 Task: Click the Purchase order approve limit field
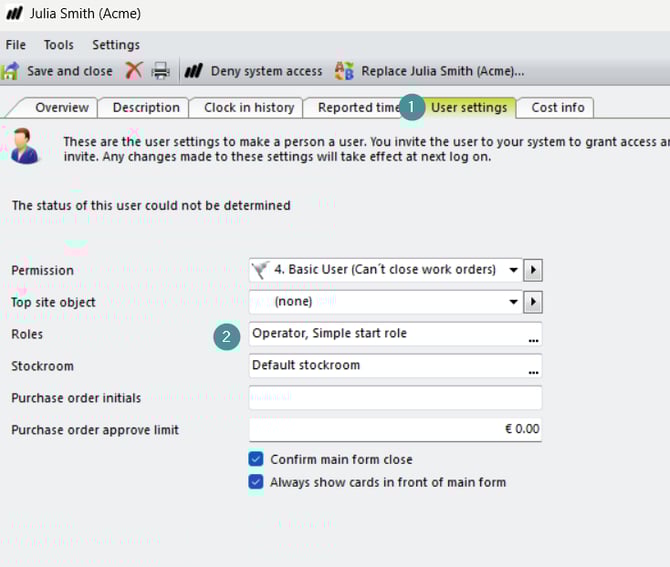(395, 429)
